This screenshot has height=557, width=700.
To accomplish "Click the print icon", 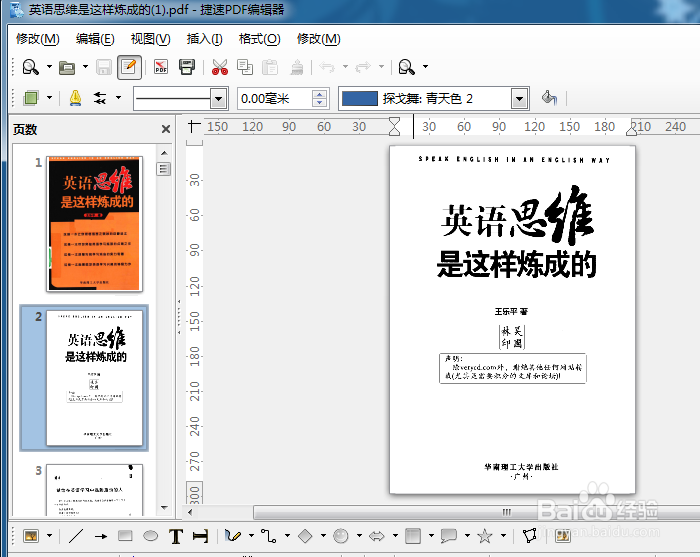I will (x=187, y=67).
